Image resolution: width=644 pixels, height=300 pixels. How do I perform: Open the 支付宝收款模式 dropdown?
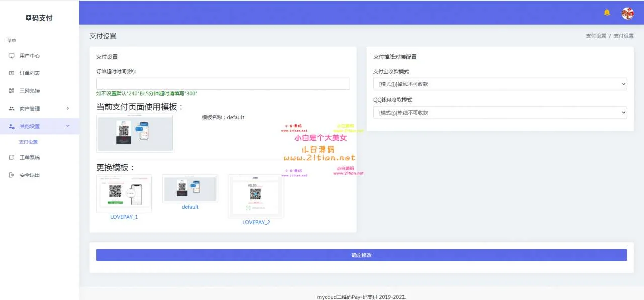coord(500,84)
